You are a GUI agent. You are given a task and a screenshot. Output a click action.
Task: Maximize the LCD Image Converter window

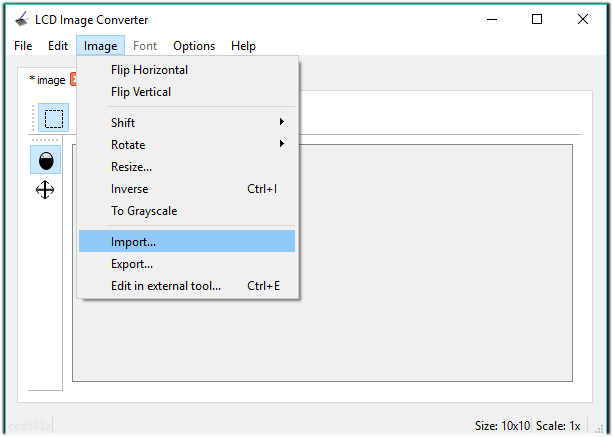coord(537,19)
